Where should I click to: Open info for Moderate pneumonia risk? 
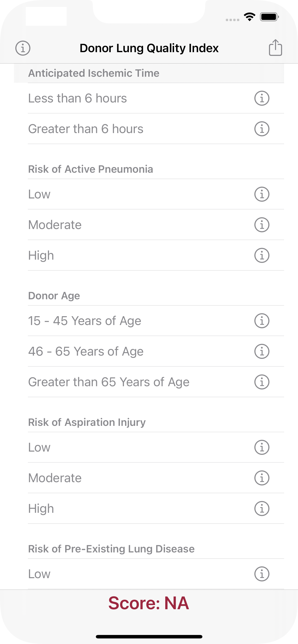click(262, 225)
